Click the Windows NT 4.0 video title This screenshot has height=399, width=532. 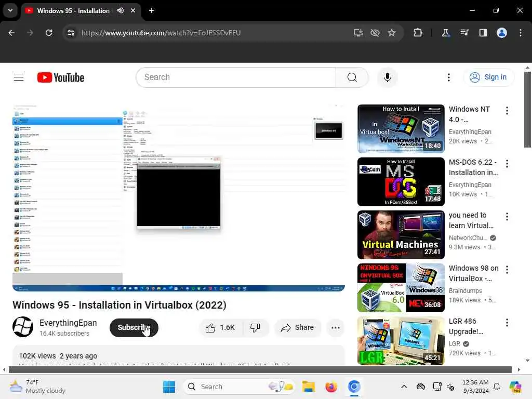click(470, 114)
